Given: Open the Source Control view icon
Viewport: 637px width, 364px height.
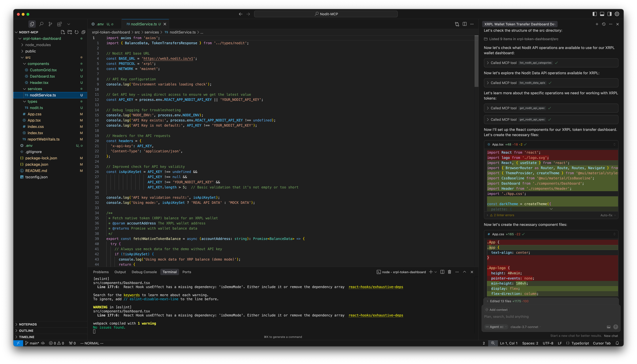Looking at the screenshot, I should point(50,24).
